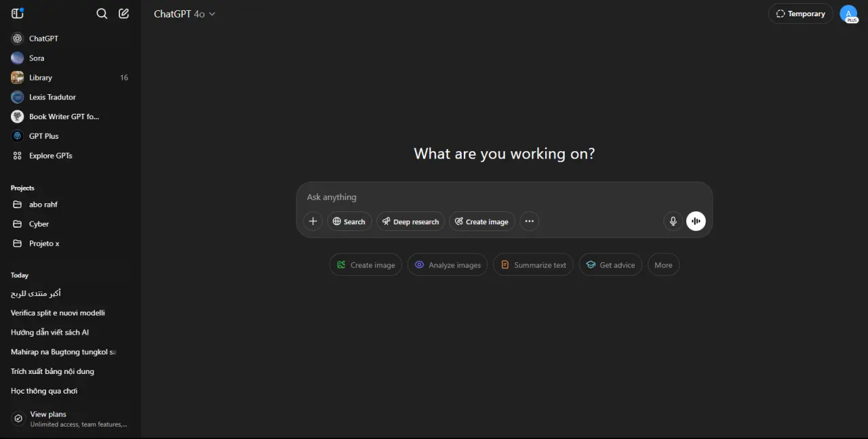Toggle Temporary chat mode
The image size is (868, 439).
click(800, 14)
